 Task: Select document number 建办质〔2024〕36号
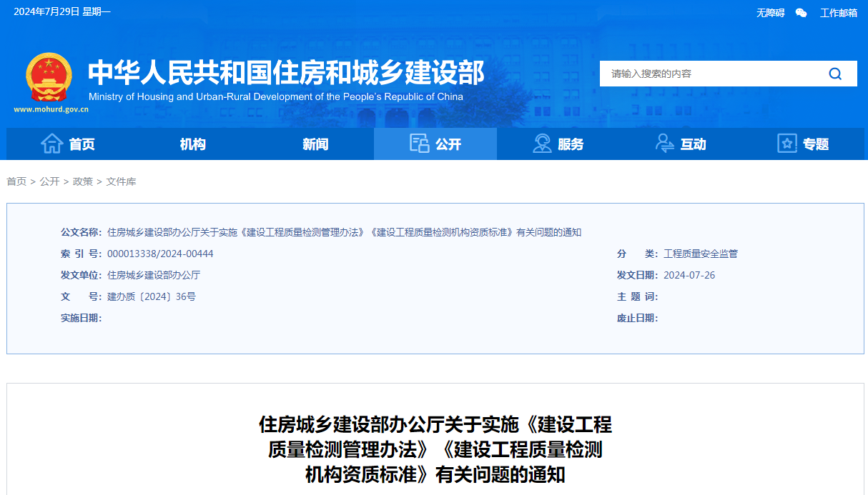[x=152, y=296]
